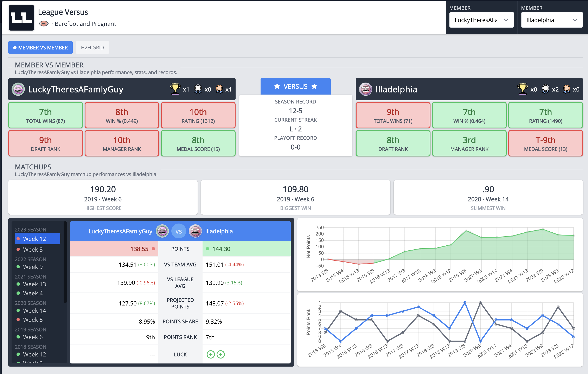Click the season list scrollbar
Screen dimensions: 588x374
coord(65,262)
